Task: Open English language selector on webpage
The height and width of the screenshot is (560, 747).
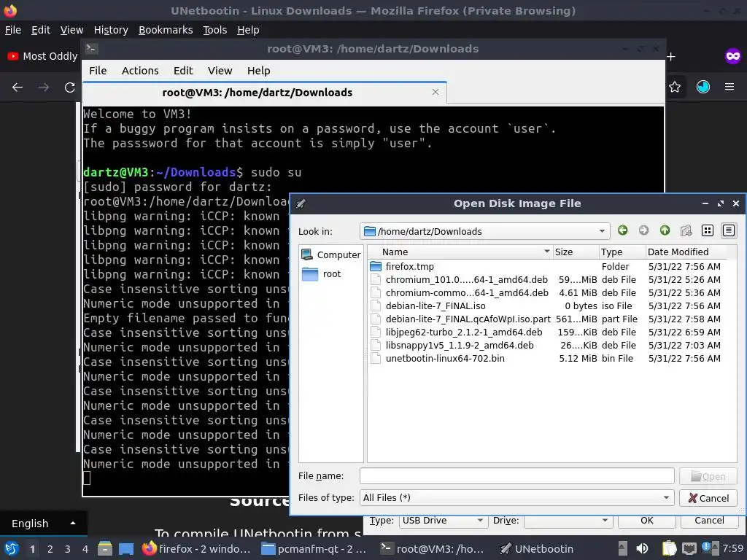Action: [x=43, y=524]
